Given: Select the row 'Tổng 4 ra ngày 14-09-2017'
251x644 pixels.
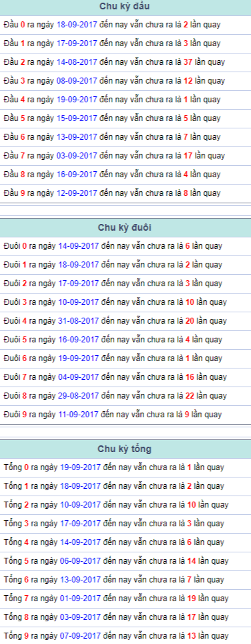Looking at the screenshot, I should coord(125,542).
